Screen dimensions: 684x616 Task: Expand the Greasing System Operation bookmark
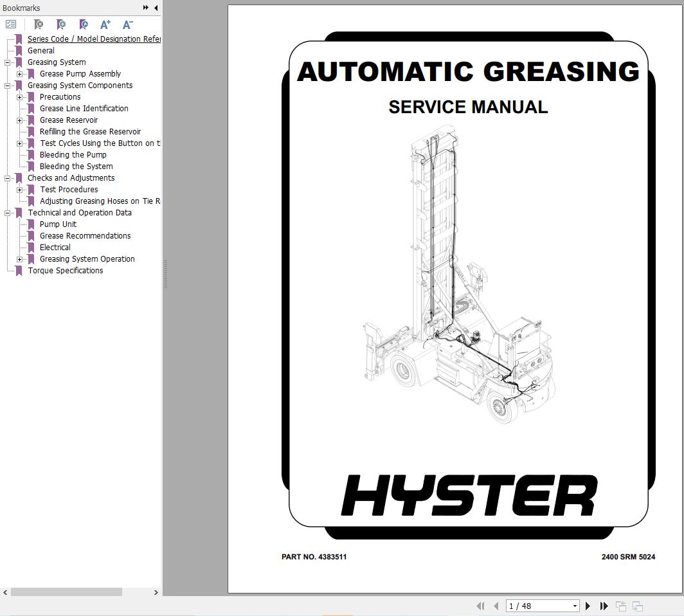click(x=20, y=259)
